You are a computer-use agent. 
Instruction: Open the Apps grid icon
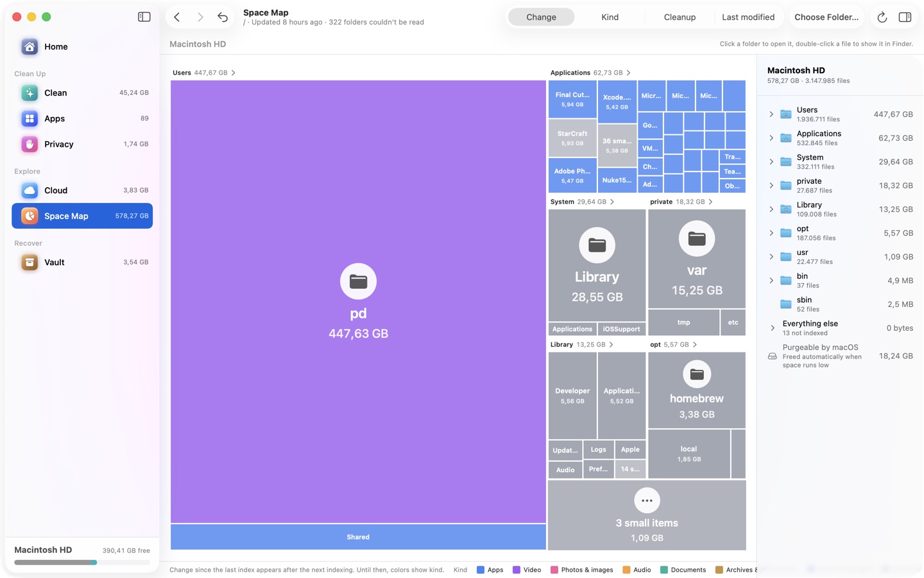[x=30, y=119]
